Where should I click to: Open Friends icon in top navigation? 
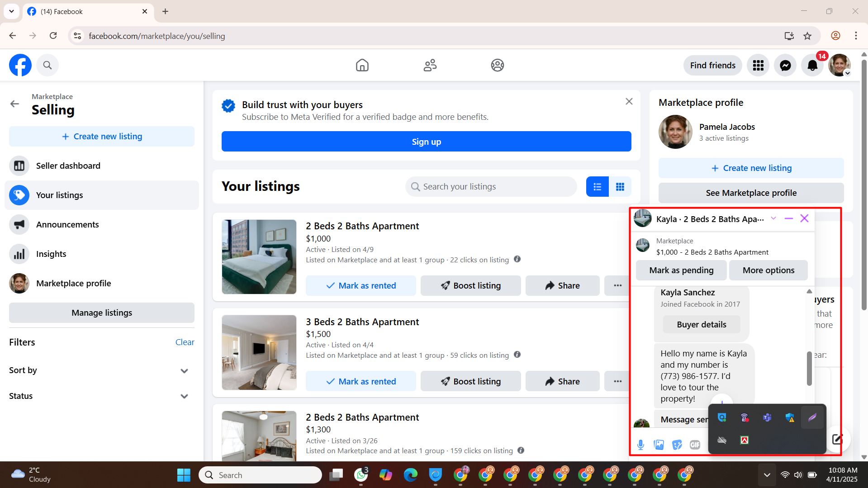click(430, 65)
